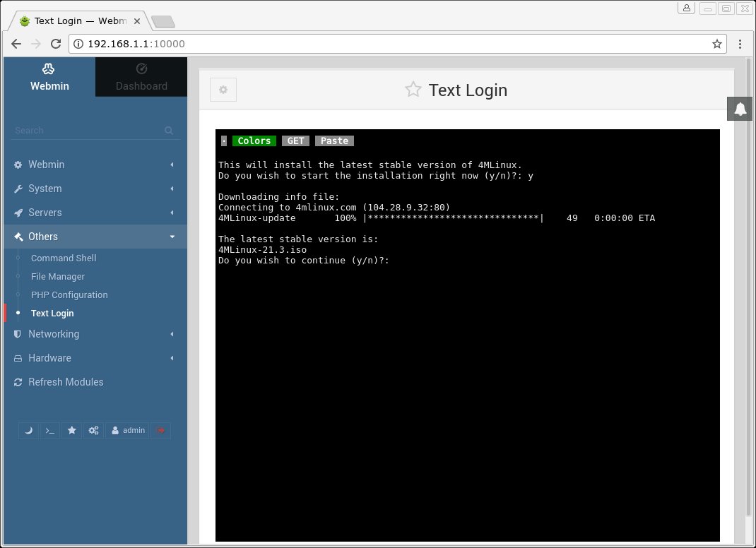Image resolution: width=756 pixels, height=548 pixels.
Task: Click the admin user button
Action: 129,430
